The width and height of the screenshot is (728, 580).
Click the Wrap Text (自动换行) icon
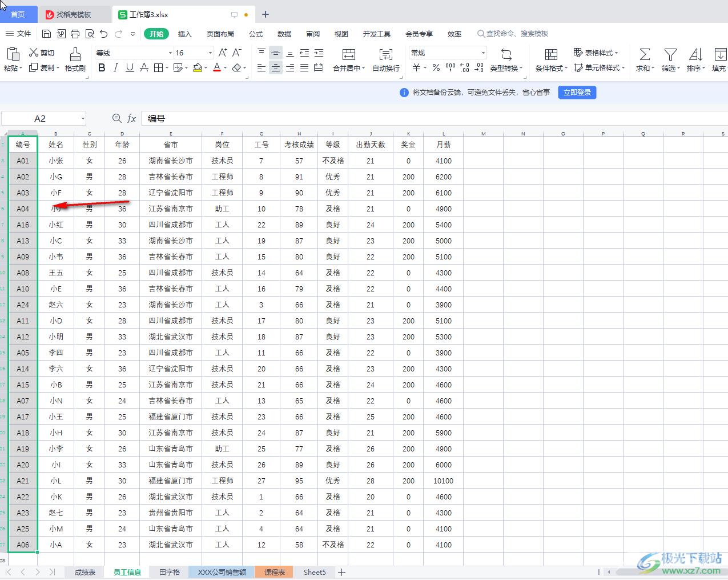(x=386, y=54)
